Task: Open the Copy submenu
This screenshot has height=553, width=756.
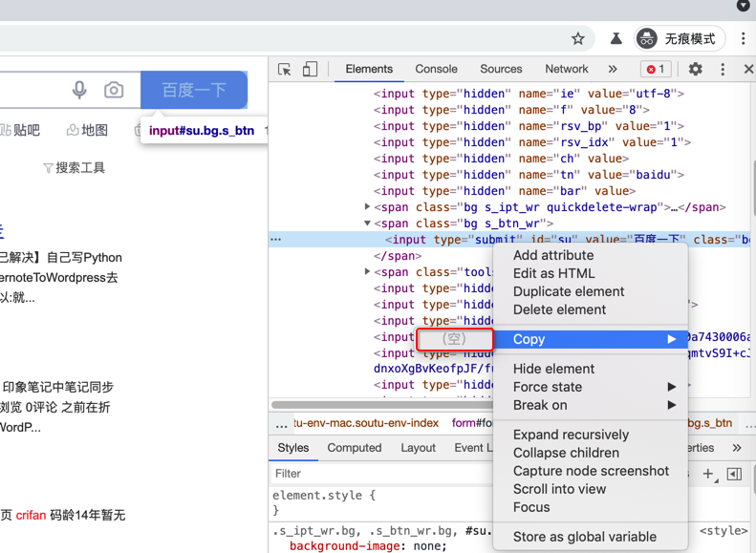Action: point(591,339)
